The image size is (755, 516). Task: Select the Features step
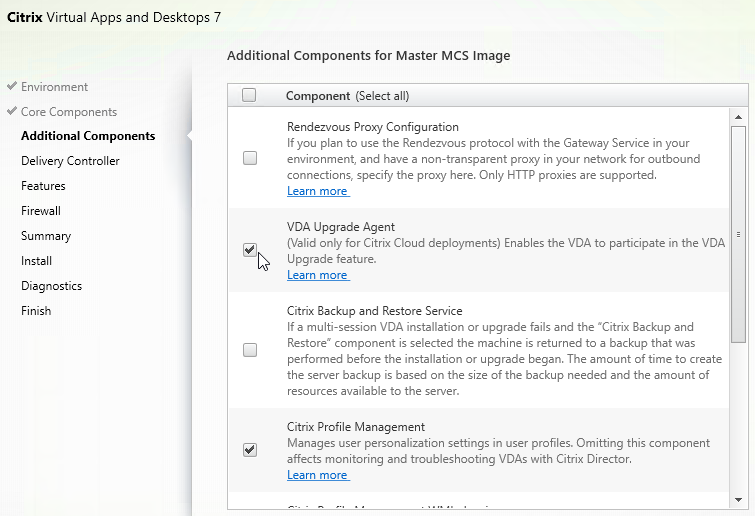(x=43, y=186)
